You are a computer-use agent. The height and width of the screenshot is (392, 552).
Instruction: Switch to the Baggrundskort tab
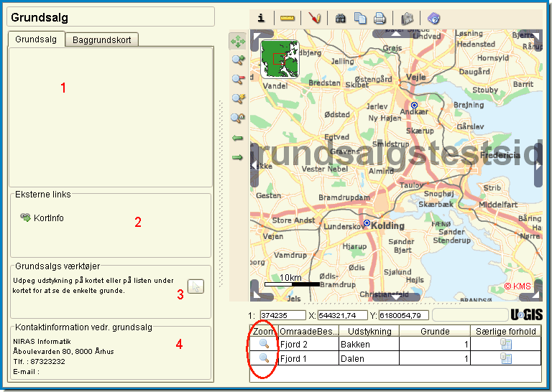point(102,39)
